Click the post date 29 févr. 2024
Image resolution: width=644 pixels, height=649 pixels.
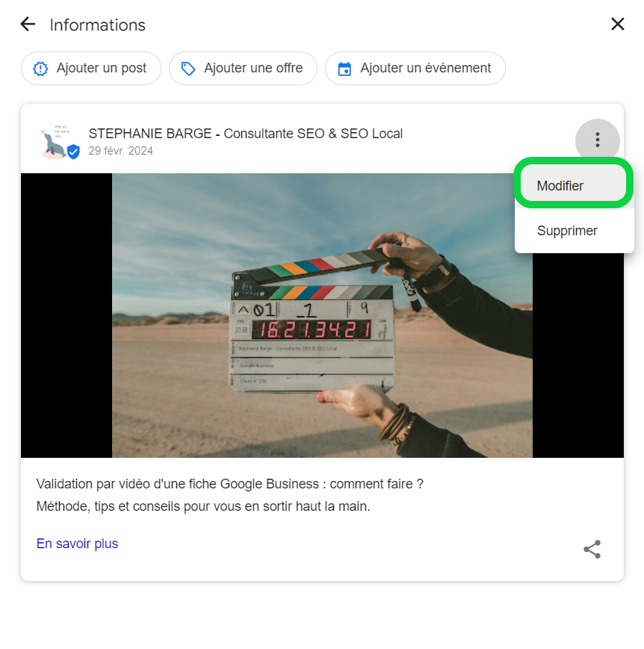120,151
